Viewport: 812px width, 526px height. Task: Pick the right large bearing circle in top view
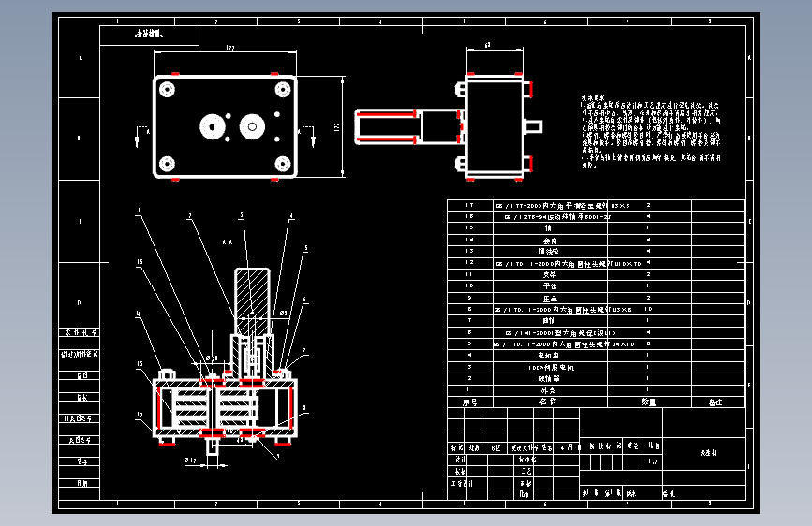coord(252,126)
